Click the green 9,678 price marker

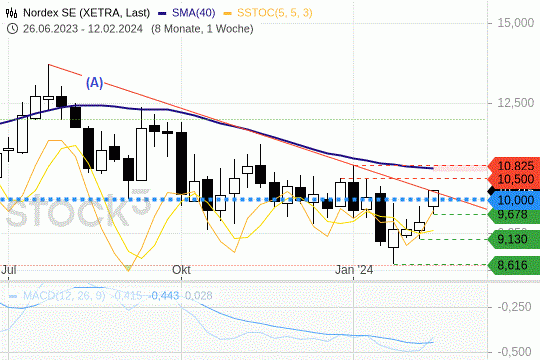click(513, 215)
